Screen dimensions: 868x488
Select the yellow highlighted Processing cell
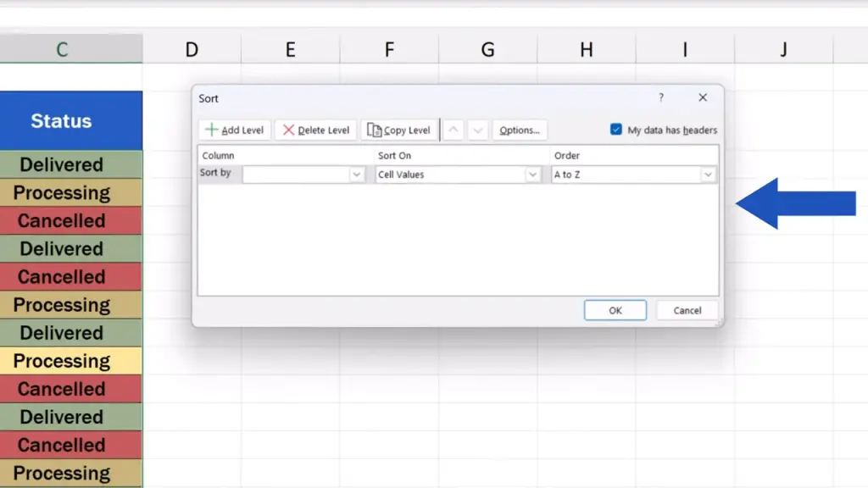coord(62,361)
